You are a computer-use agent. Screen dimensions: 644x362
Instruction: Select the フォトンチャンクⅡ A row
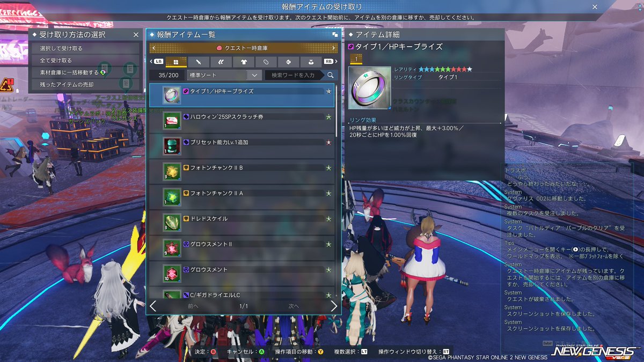point(241,197)
